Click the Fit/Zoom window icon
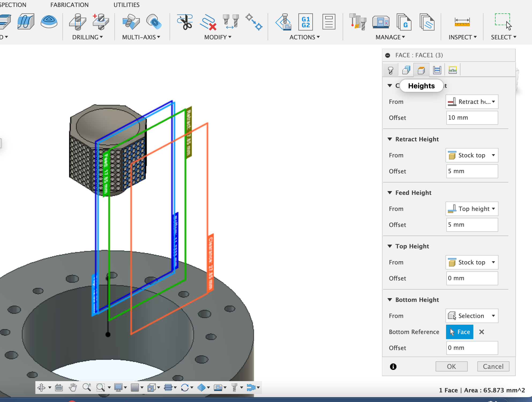The height and width of the screenshot is (402, 532). (100, 387)
